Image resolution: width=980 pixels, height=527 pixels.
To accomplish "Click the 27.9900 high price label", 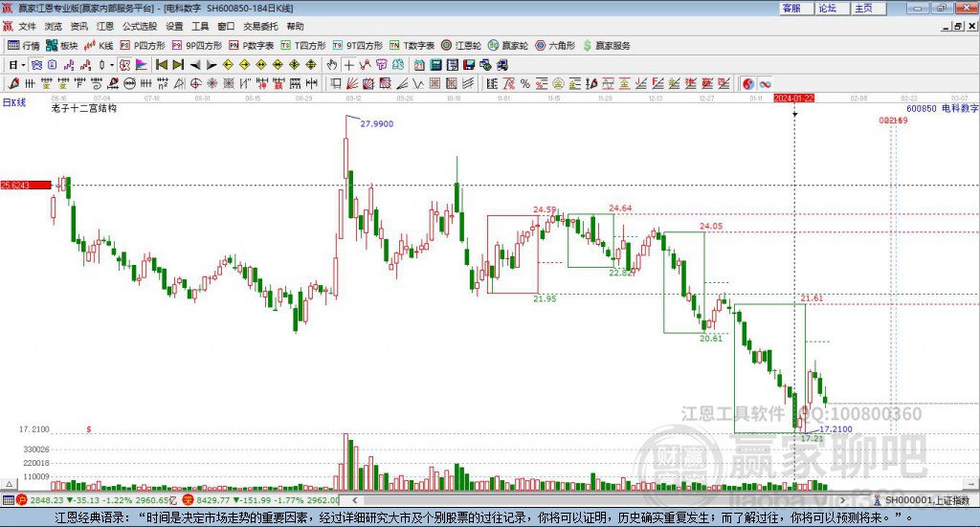I will pyautogui.click(x=377, y=123).
